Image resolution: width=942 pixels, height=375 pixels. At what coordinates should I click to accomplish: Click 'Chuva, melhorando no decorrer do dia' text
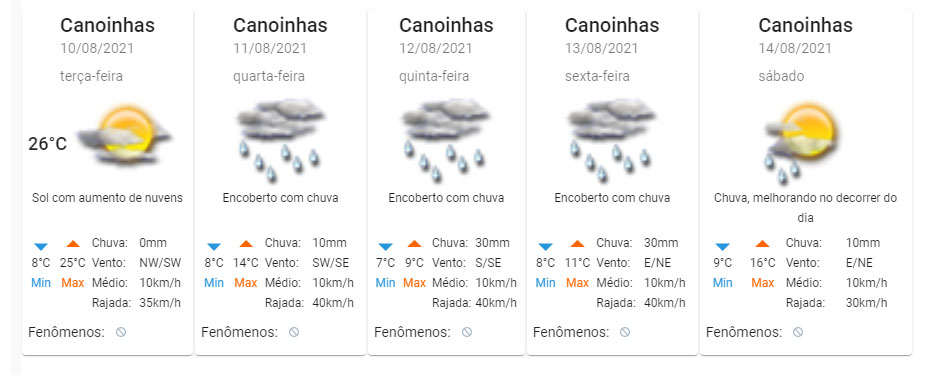tap(806, 207)
